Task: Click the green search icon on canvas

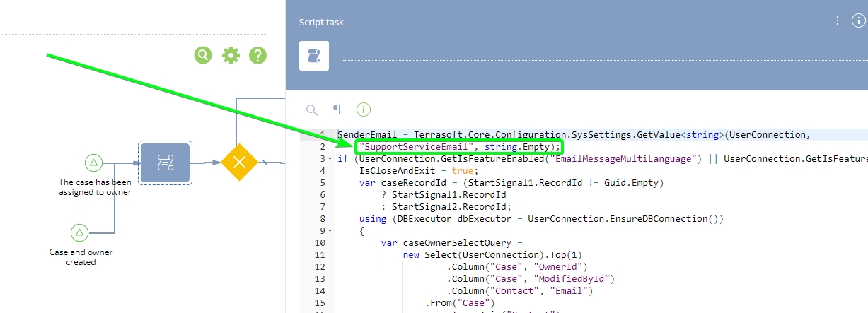Action: pyautogui.click(x=203, y=55)
